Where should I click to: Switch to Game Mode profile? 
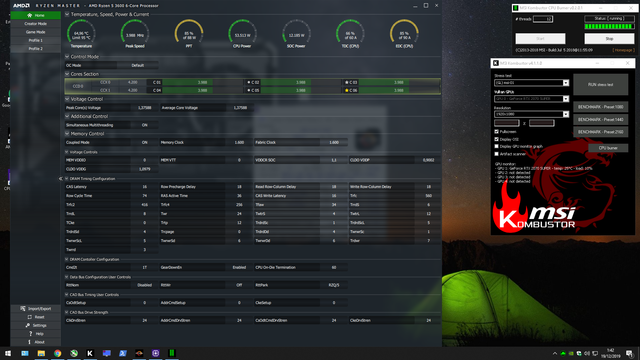click(36, 32)
